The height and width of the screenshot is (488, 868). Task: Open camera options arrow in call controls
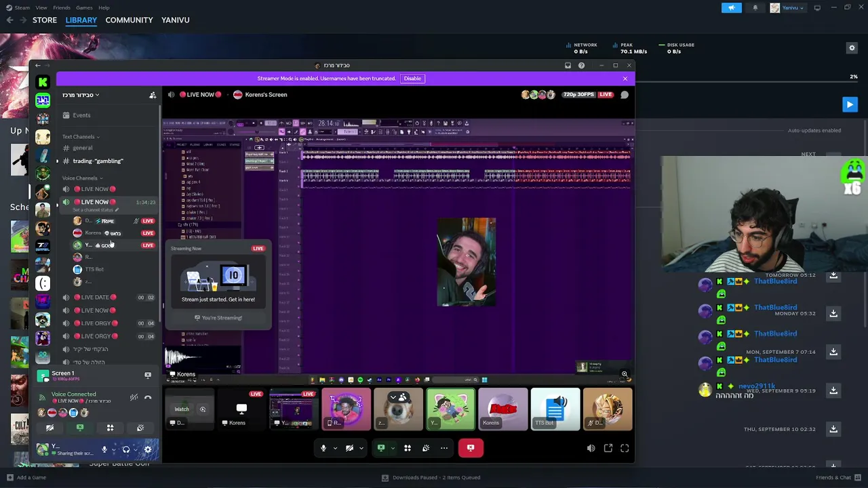pyautogui.click(x=361, y=448)
